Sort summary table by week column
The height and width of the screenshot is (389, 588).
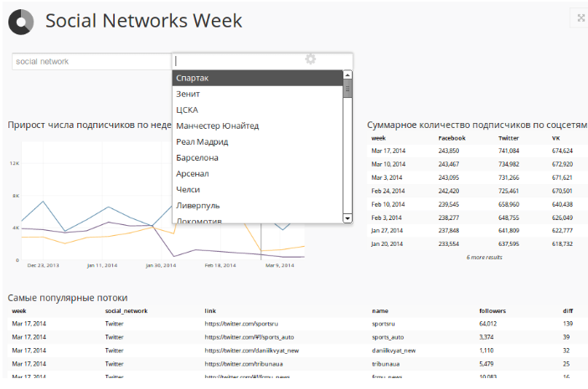(x=379, y=138)
